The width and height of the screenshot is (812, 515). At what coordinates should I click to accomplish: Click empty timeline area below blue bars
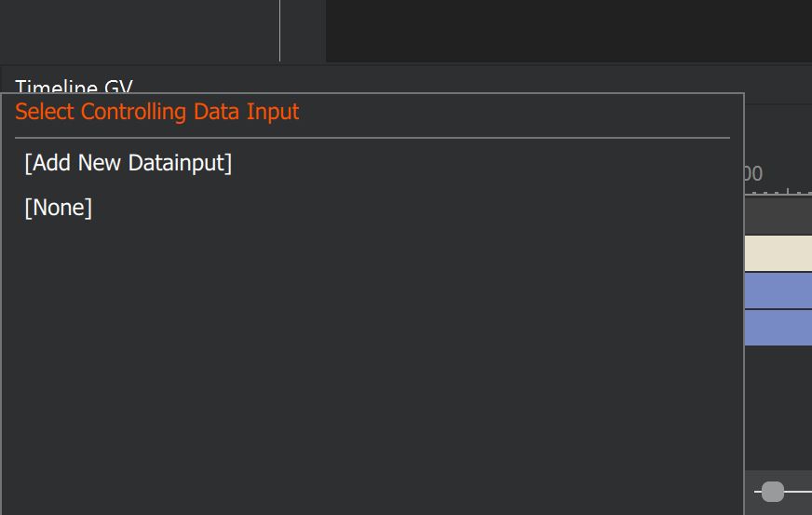[778, 400]
